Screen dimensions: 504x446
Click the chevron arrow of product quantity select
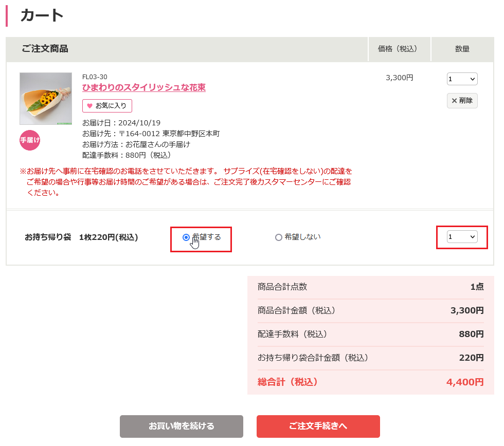pos(472,79)
